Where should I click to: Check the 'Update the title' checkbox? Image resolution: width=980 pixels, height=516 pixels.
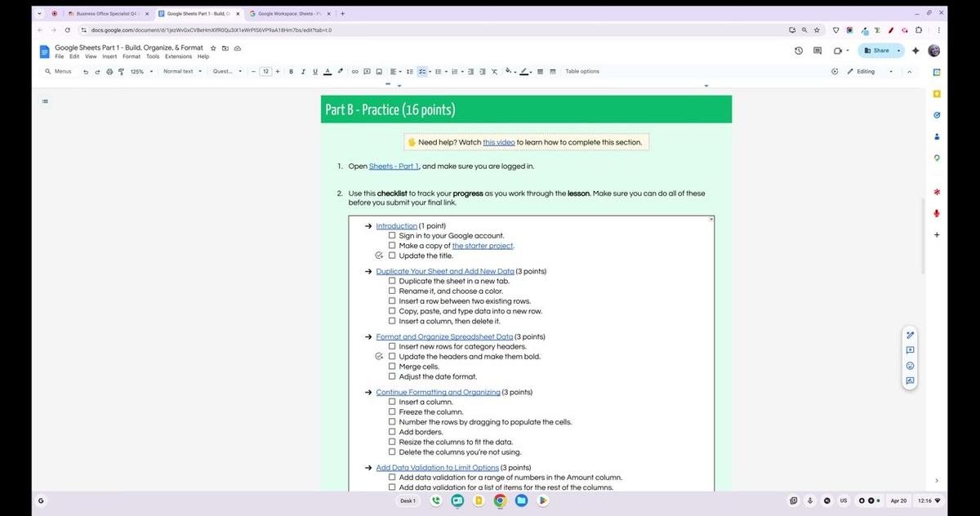(x=392, y=255)
